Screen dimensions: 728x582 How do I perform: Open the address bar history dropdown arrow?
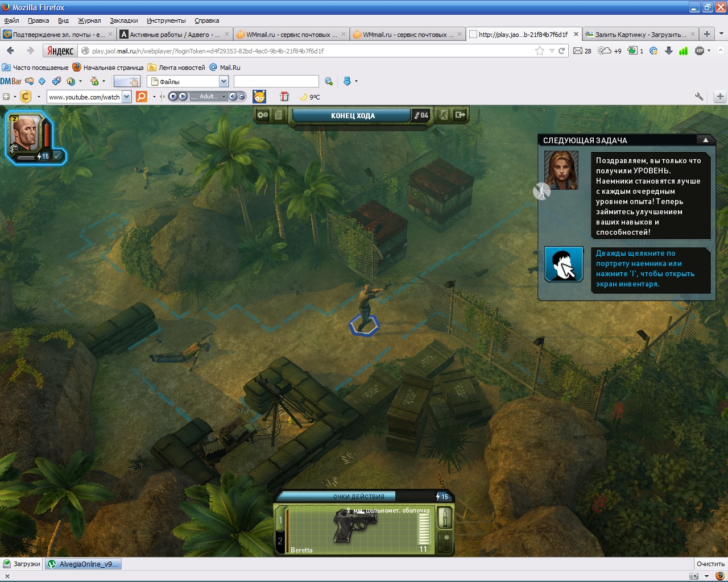point(551,51)
